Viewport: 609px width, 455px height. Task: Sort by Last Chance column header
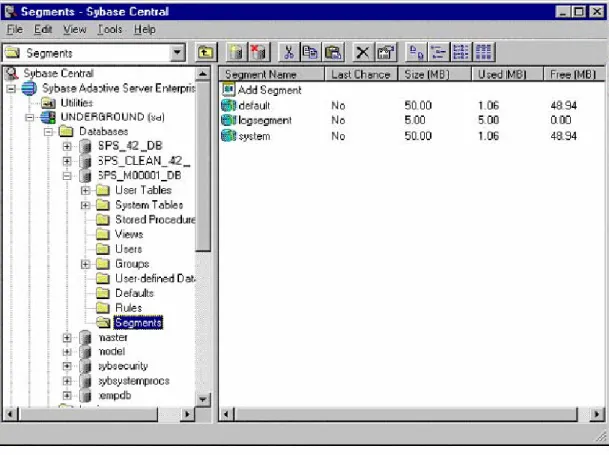coord(361,74)
